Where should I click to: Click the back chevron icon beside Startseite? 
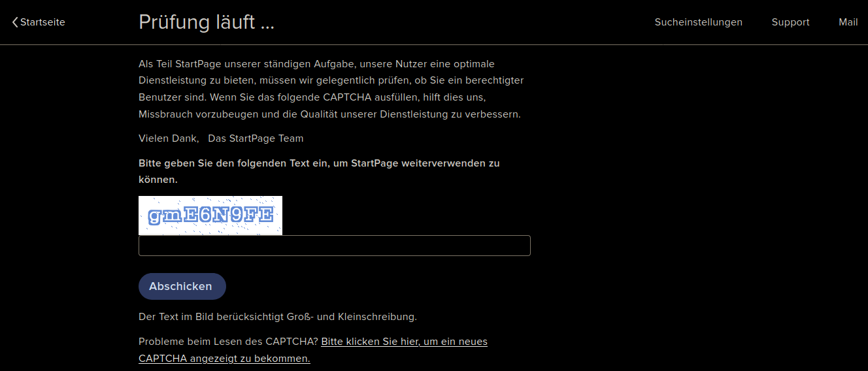point(15,22)
